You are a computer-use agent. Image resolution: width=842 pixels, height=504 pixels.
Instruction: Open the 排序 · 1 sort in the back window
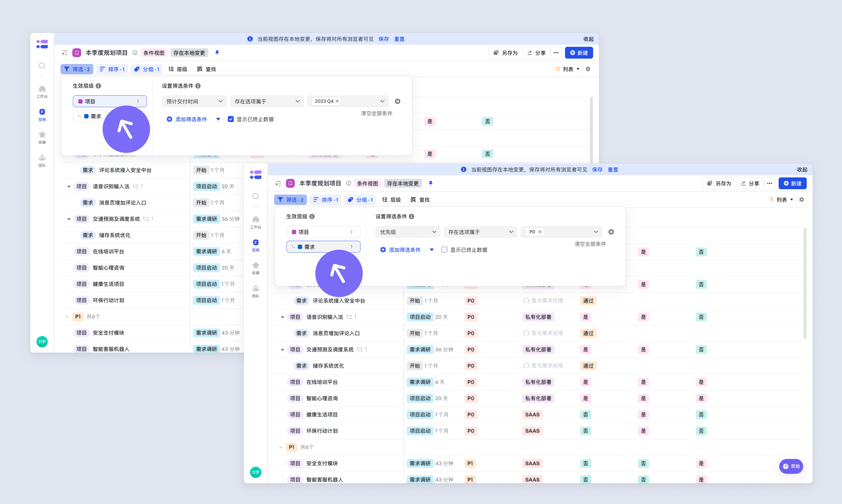112,69
